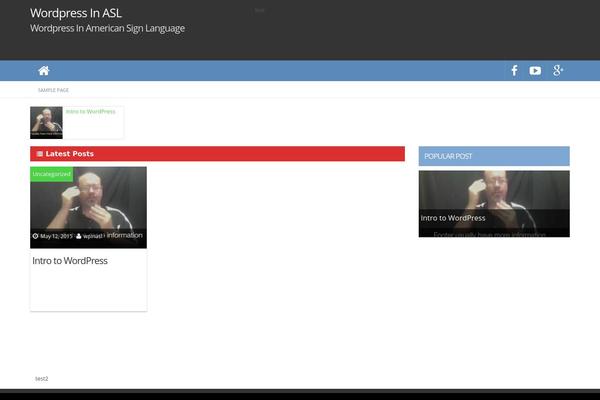
Task: Open the Popular Post image thumbnail
Action: [494, 204]
